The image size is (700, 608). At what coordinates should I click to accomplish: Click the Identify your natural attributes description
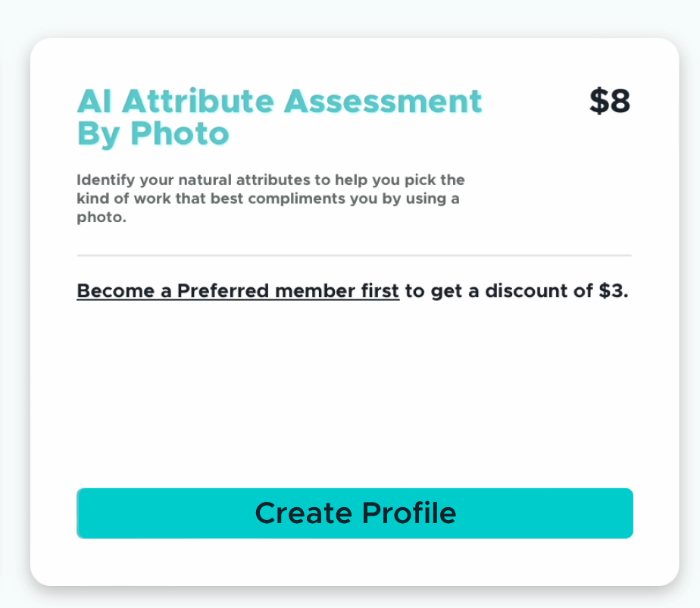tap(270, 180)
